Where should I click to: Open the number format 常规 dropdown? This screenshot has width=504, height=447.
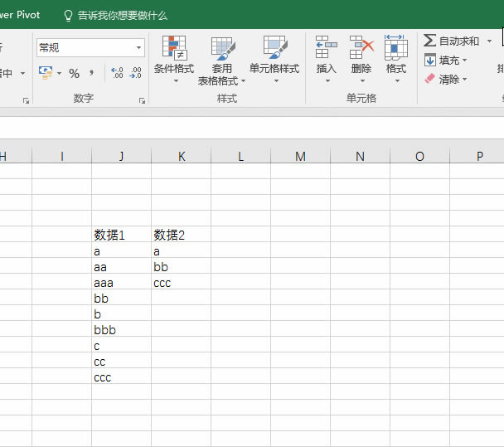point(138,48)
